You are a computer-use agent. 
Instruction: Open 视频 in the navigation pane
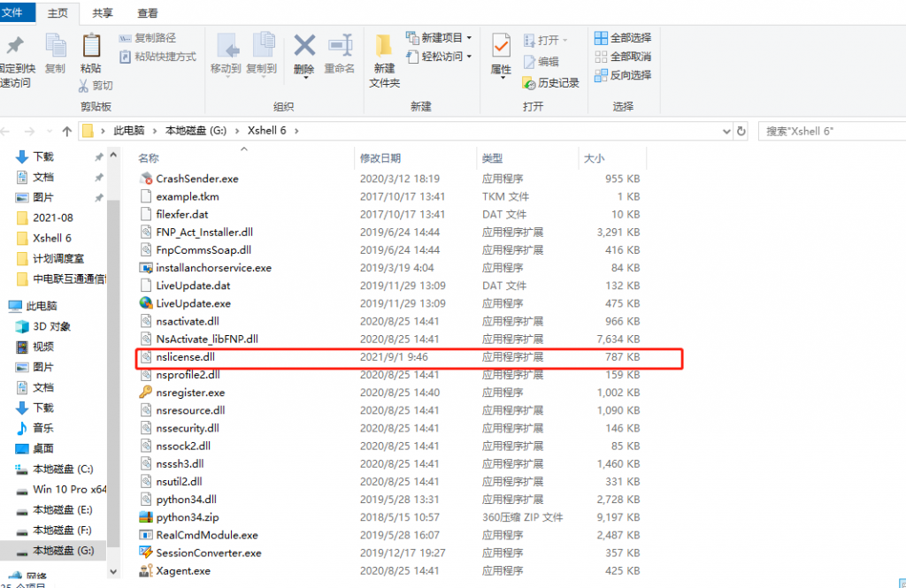(42, 347)
